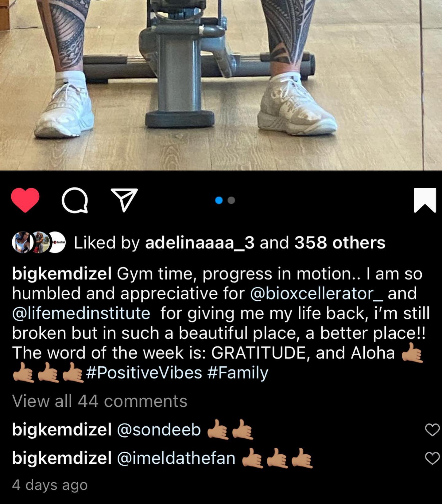Toggle the saved bookmark icon
The width and height of the screenshot is (442, 504).
tap(425, 200)
